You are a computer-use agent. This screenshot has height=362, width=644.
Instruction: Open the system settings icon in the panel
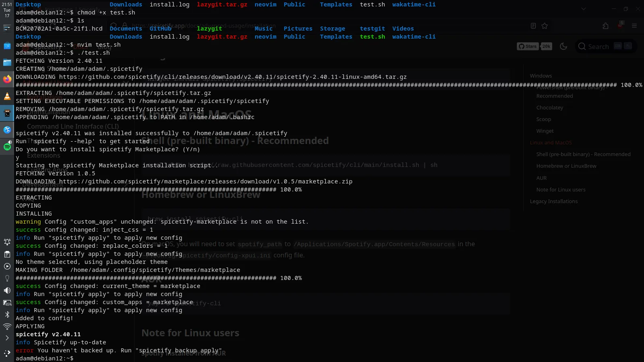pos(7,28)
